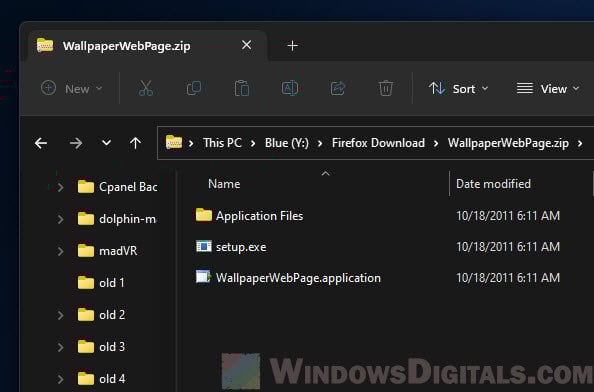Open recent locations chevron dropdown
Viewport: 594px width, 392px height.
point(106,143)
